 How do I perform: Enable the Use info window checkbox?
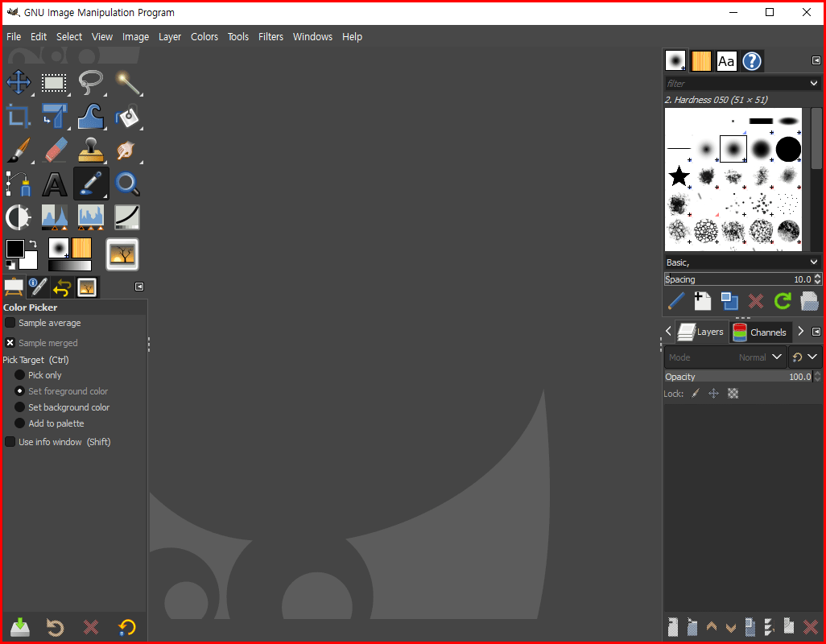(10, 442)
